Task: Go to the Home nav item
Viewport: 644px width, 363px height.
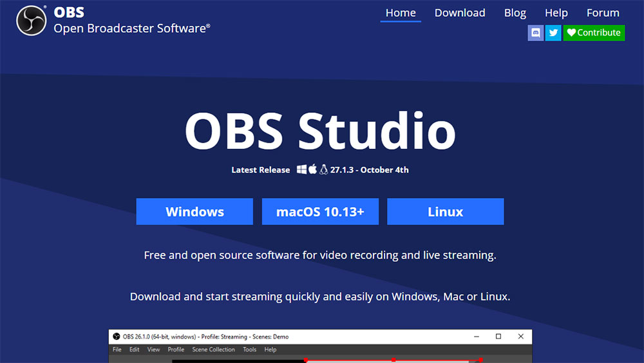Action: click(x=401, y=13)
